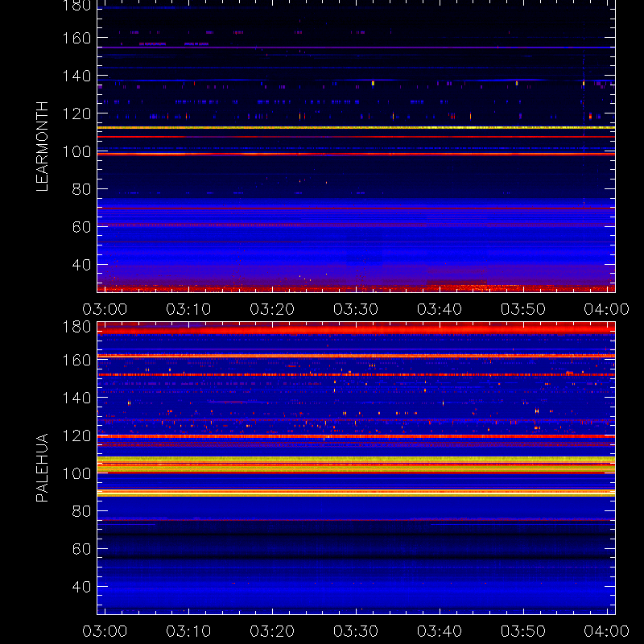Image resolution: width=644 pixels, height=644 pixels.
Task: Click Learmonth plot's 03:00 time label
Action: pos(105,309)
